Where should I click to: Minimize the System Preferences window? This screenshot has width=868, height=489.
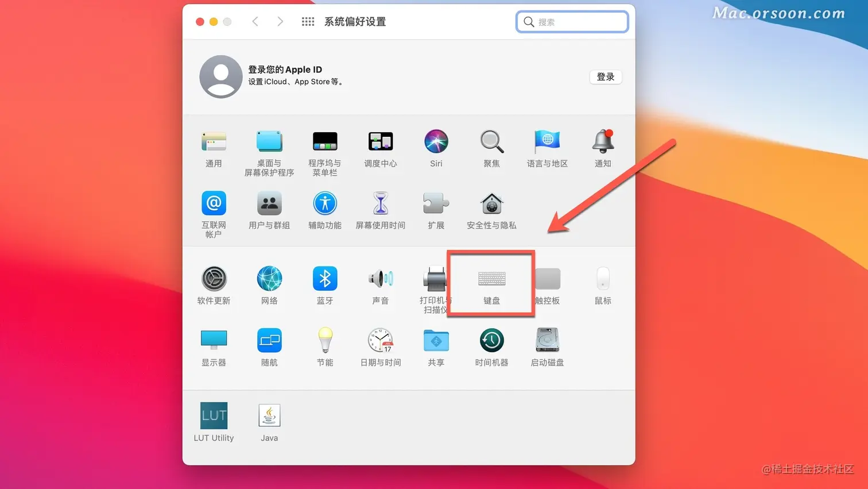pyautogui.click(x=214, y=22)
